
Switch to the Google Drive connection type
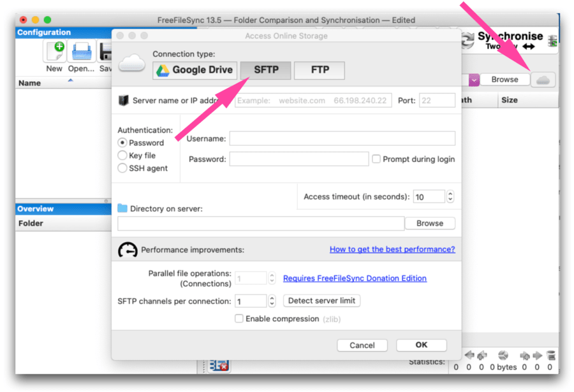point(194,70)
